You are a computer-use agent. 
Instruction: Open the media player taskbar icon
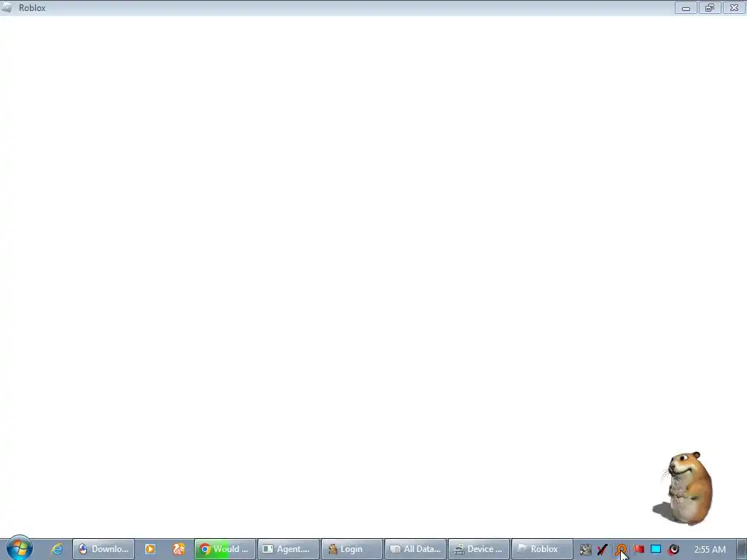click(x=150, y=549)
